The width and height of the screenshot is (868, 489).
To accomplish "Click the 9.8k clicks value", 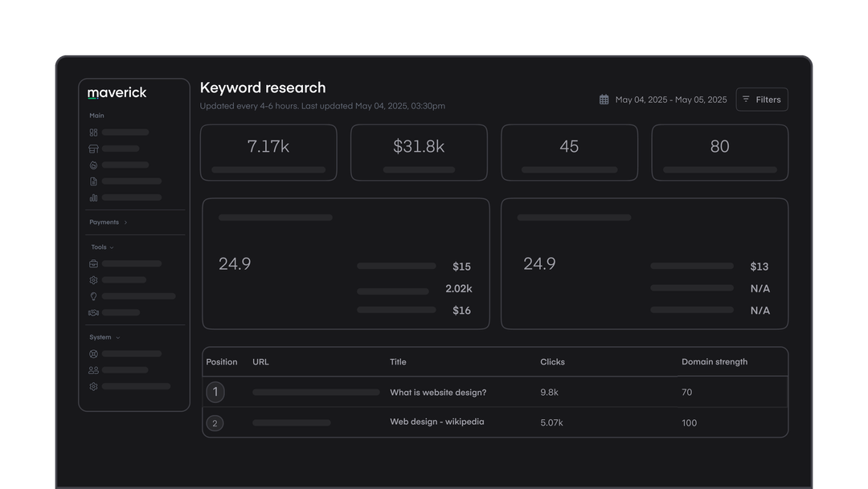I will tap(549, 392).
